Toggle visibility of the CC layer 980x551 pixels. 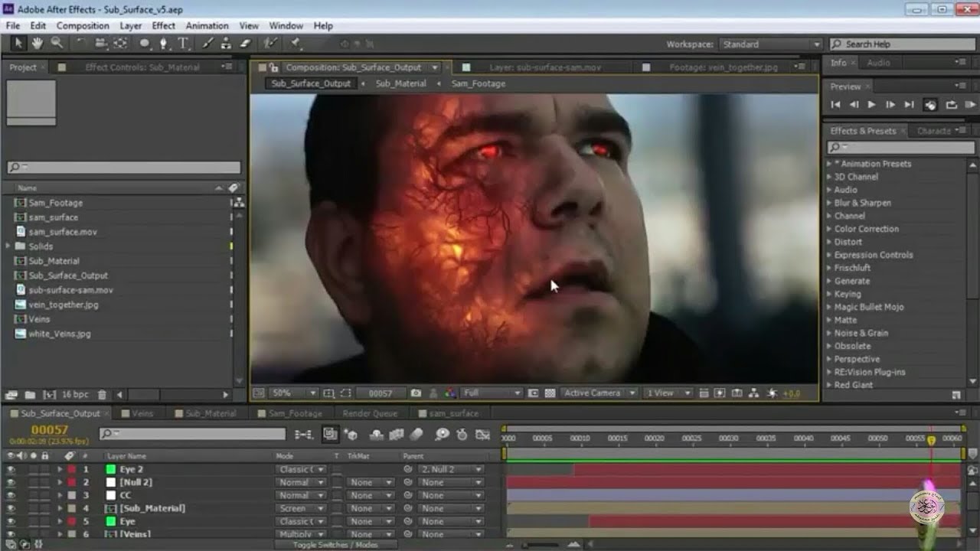[x=11, y=496]
